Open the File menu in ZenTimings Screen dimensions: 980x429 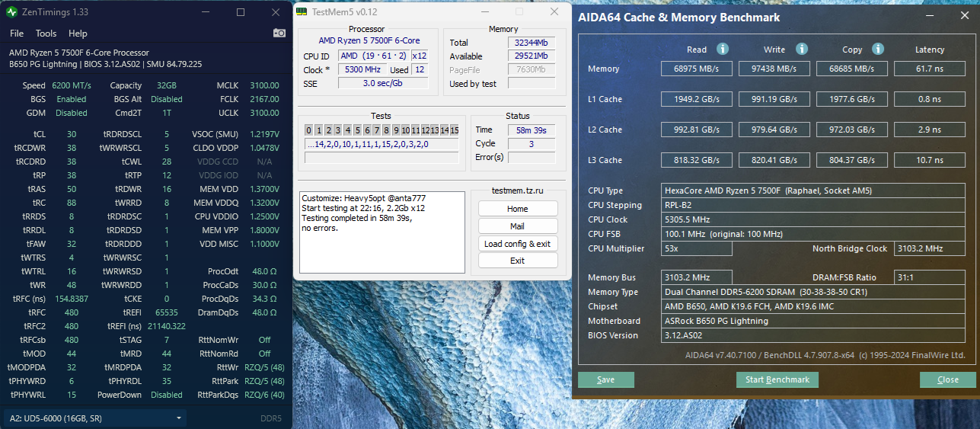coord(17,34)
